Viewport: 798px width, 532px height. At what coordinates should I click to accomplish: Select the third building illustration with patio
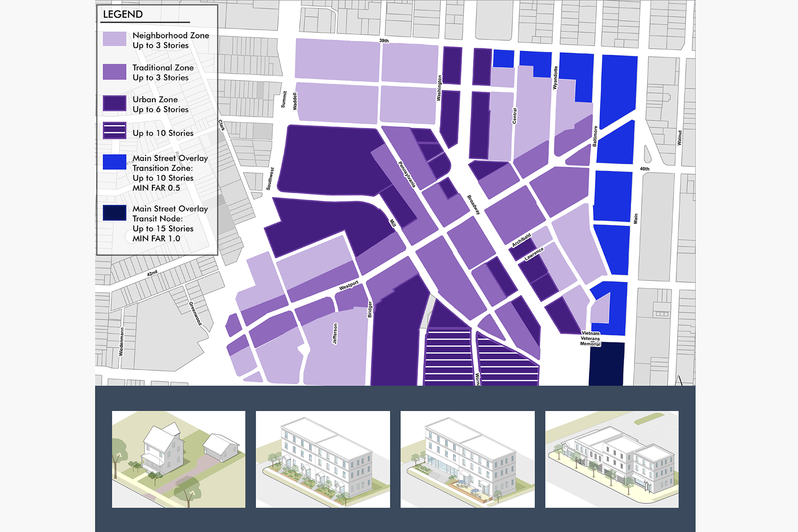pyautogui.click(x=467, y=459)
